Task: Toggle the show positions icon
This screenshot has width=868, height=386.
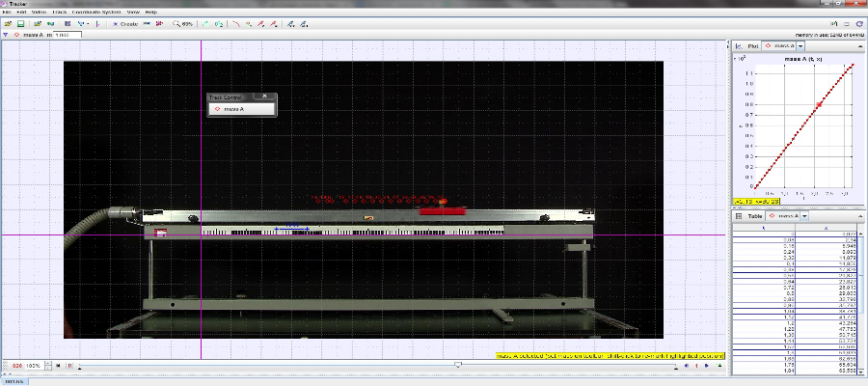Action: pyautogui.click(x=249, y=24)
